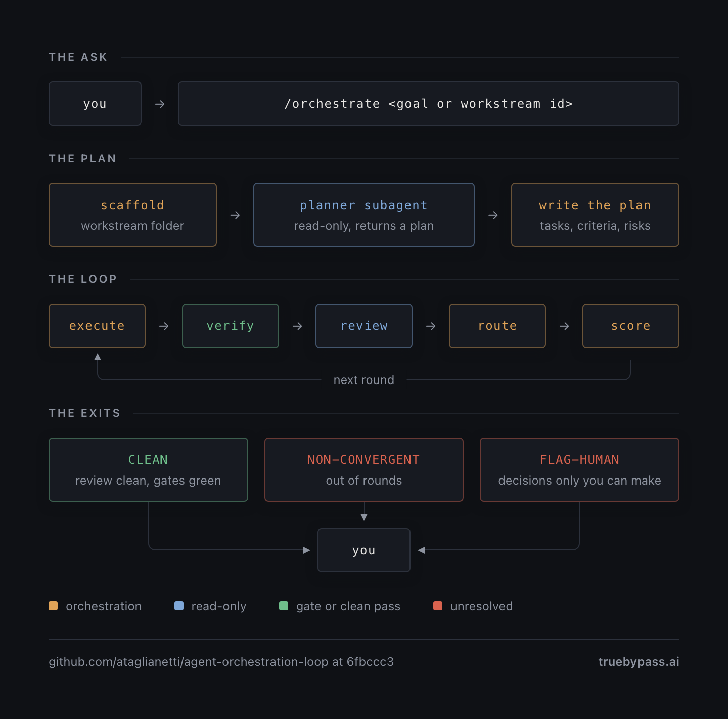Click the next round loop label
The image size is (728, 719).
[x=364, y=380]
